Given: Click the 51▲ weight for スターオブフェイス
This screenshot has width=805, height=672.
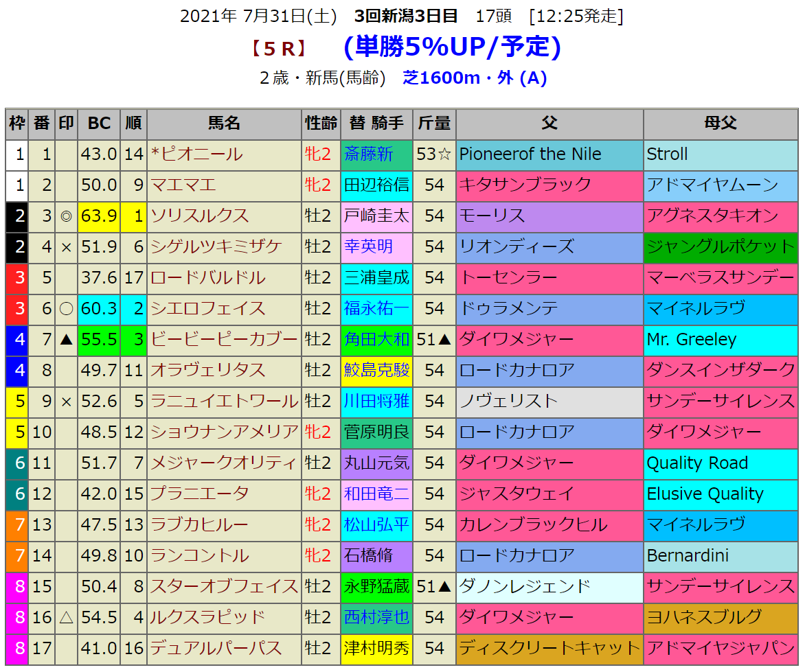Looking at the screenshot, I should tap(434, 587).
